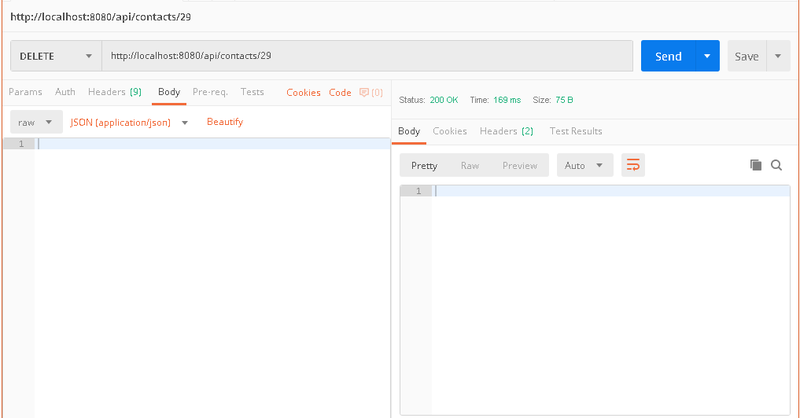The image size is (800, 418).
Task: Open the Auth tab
Action: (x=65, y=92)
